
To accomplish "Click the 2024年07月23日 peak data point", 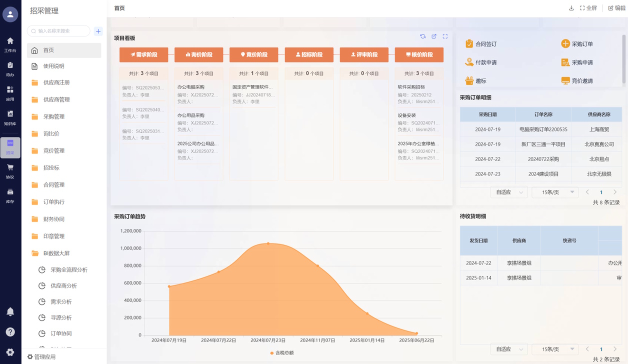I will tap(268, 243).
